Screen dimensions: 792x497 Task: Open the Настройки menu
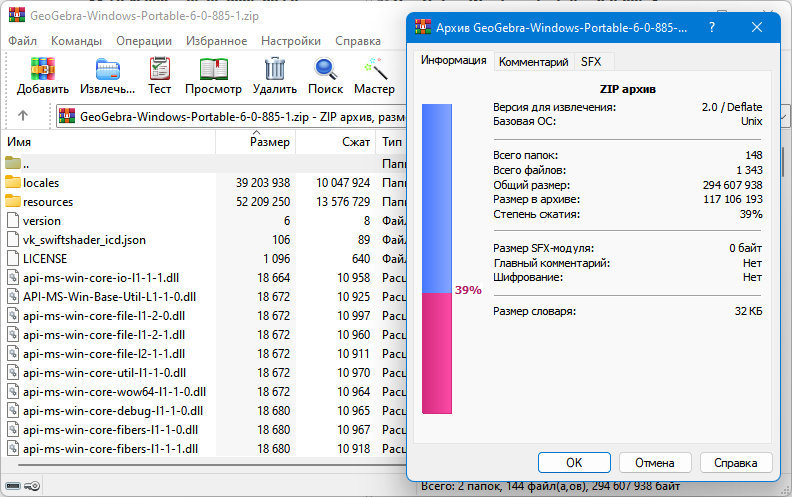click(291, 41)
